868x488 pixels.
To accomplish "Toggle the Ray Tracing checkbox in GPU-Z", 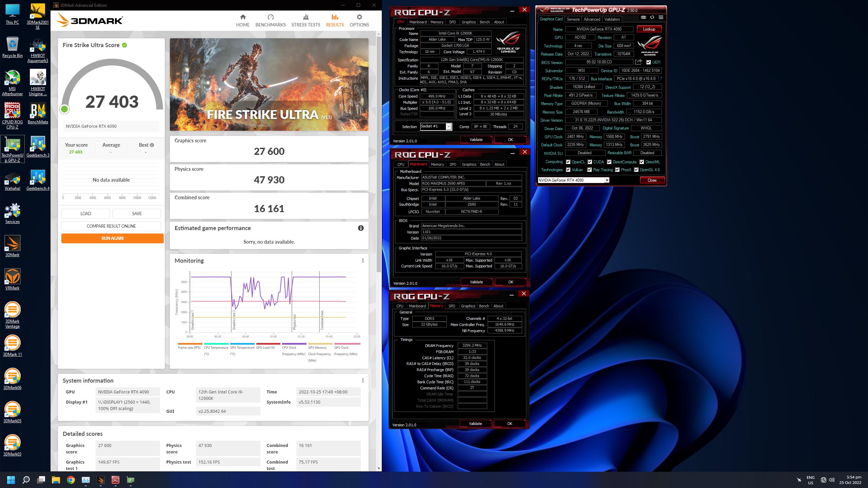I will pos(590,170).
